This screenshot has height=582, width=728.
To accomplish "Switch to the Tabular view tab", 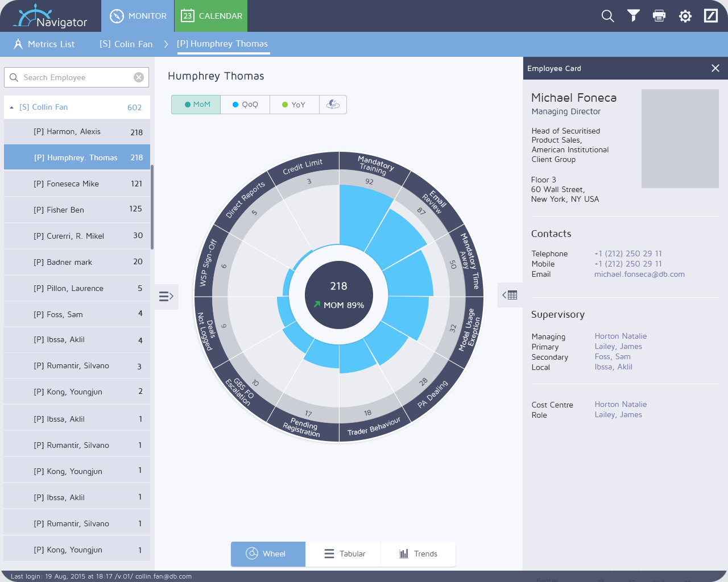I will (344, 554).
